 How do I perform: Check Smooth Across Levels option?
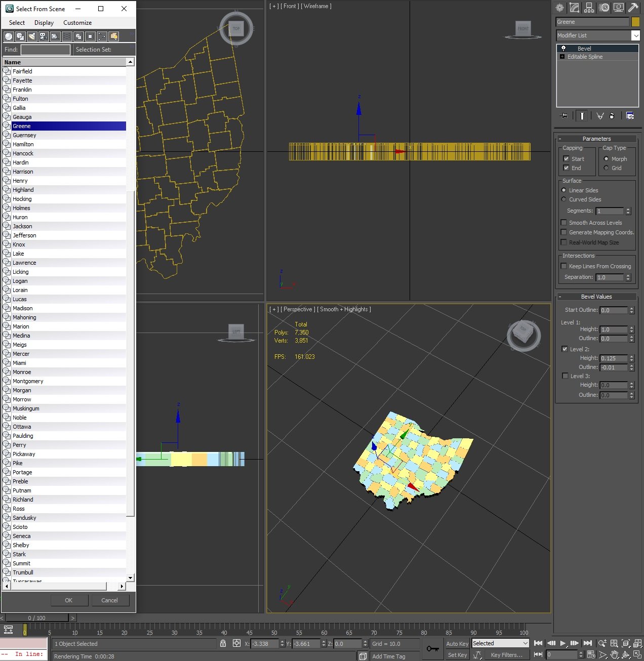[564, 223]
